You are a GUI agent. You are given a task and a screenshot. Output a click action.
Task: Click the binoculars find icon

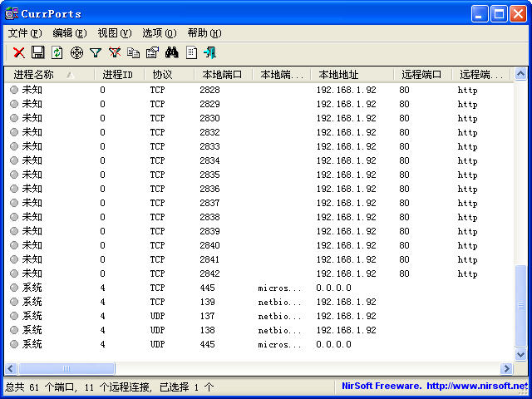[x=172, y=52]
